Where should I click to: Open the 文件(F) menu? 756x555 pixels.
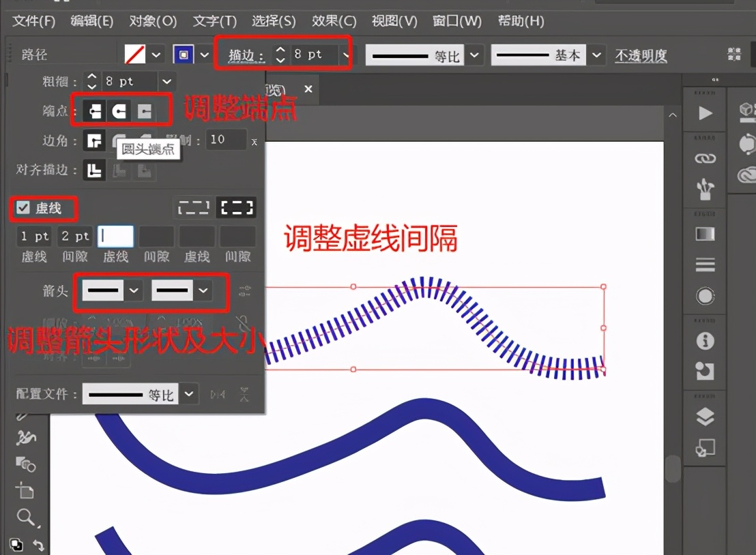[33, 21]
